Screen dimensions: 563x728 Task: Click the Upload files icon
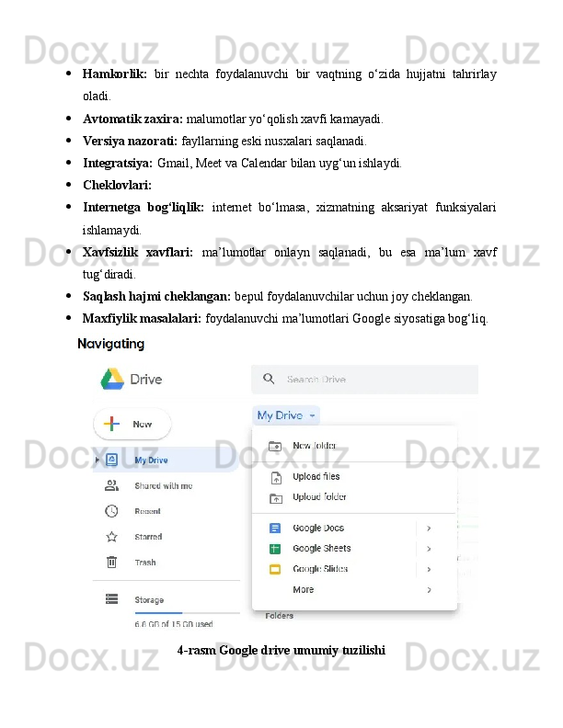pyautogui.click(x=276, y=478)
